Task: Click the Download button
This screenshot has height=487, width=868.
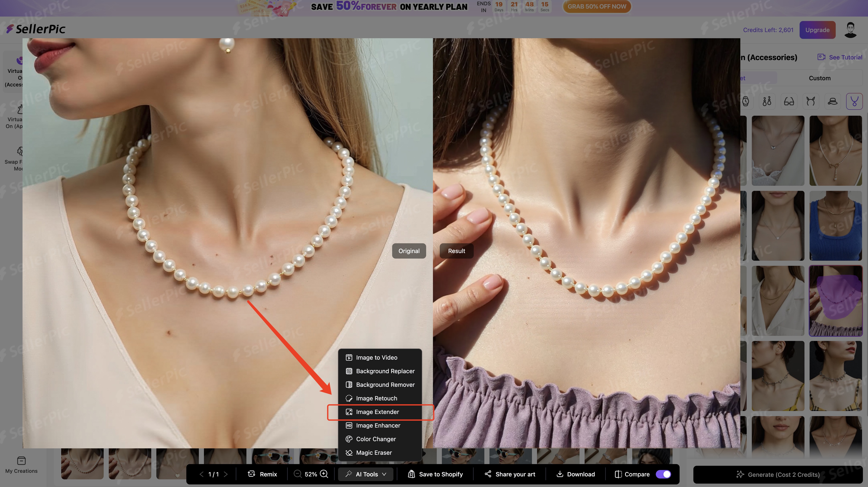Action: 575,474
